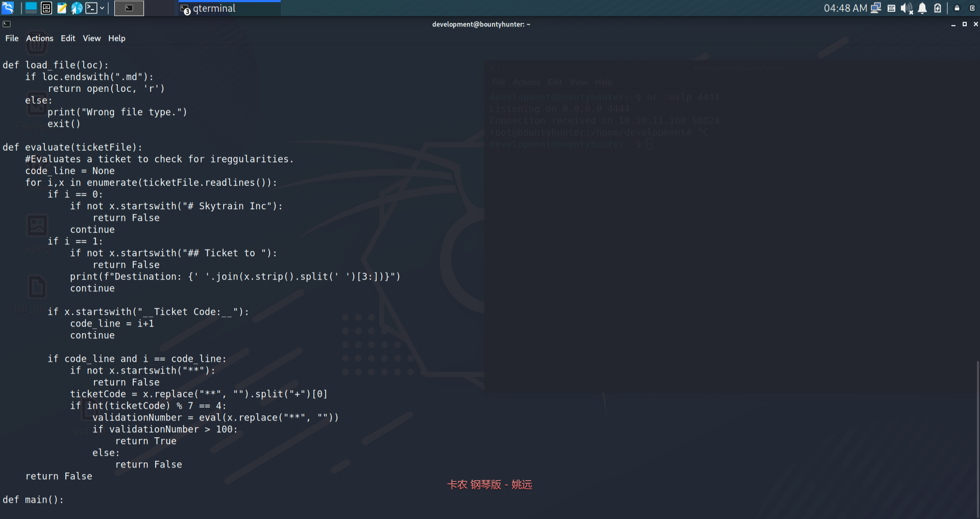This screenshot has width=980, height=519.
Task: Click the 'def main():' line
Action: pos(33,500)
